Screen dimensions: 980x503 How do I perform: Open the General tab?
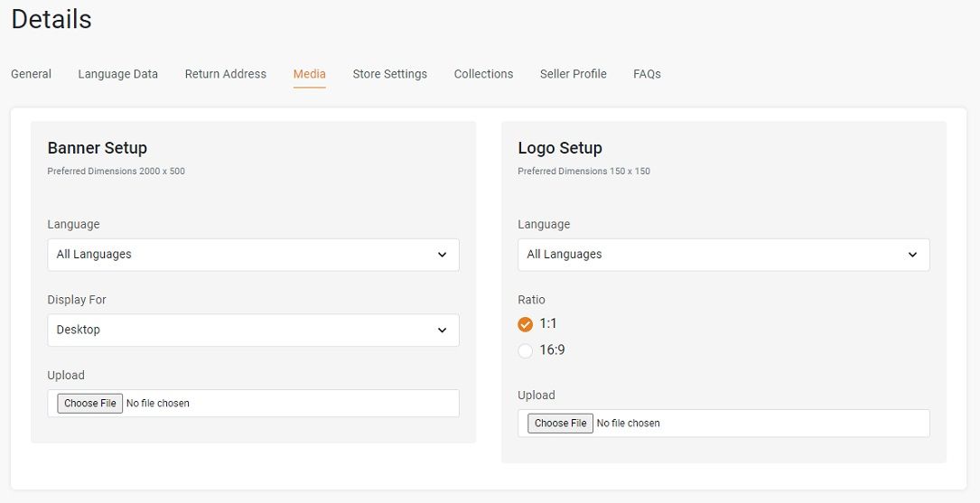point(32,74)
